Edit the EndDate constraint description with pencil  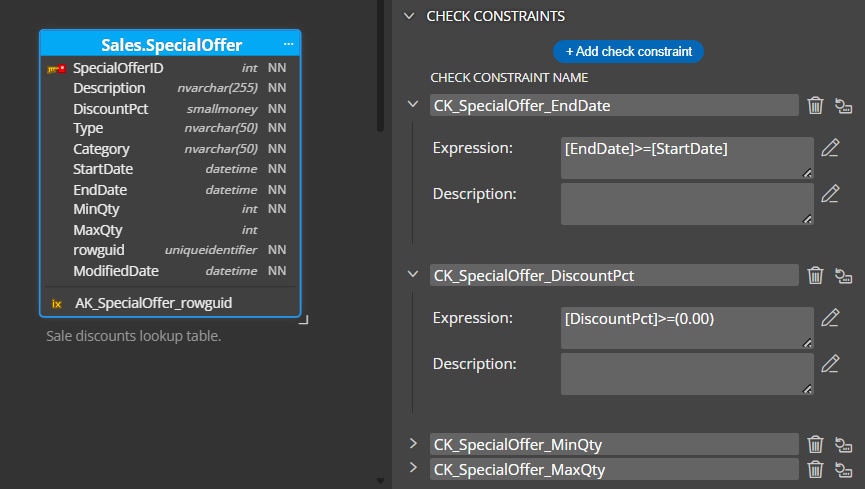point(830,194)
